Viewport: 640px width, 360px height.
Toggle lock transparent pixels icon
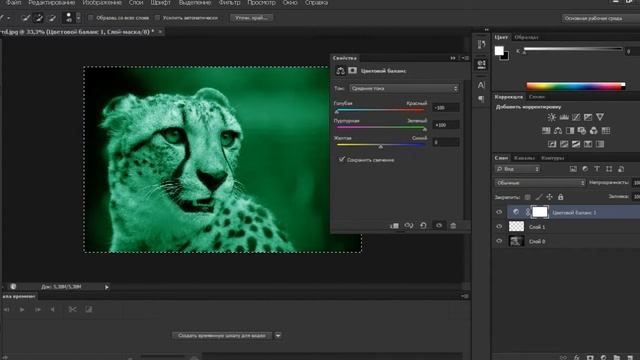(x=528, y=197)
